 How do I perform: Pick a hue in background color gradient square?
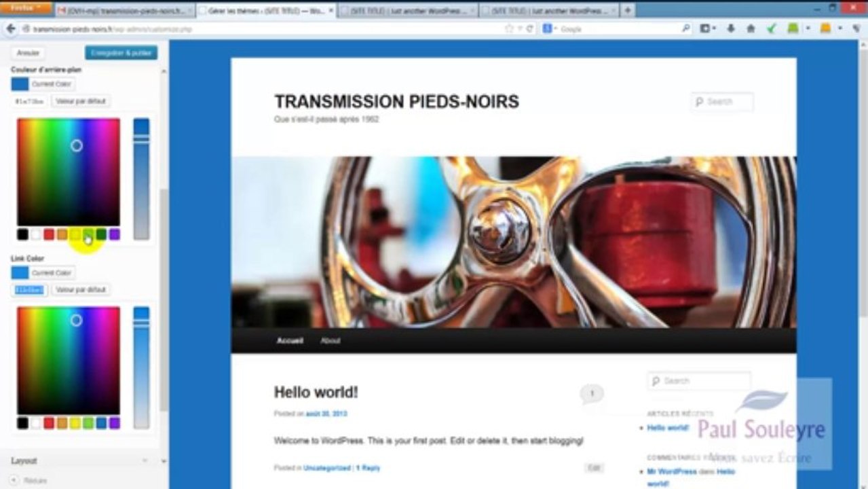[69, 172]
